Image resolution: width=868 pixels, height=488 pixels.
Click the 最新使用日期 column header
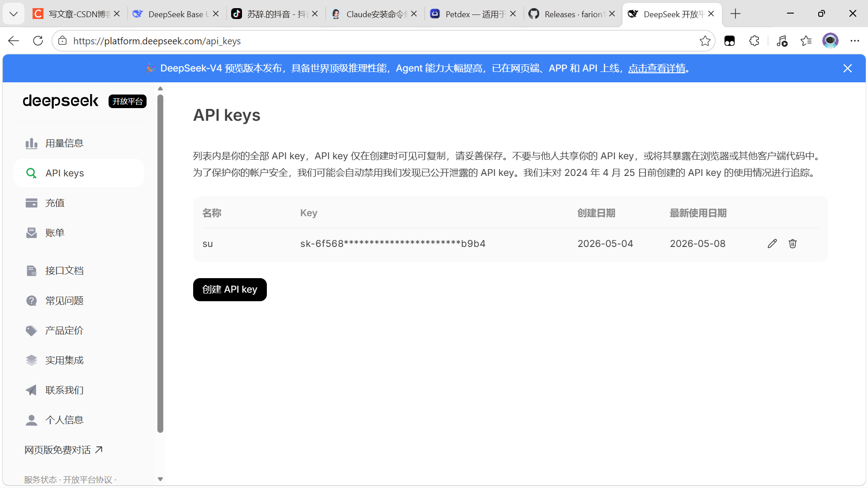(698, 213)
